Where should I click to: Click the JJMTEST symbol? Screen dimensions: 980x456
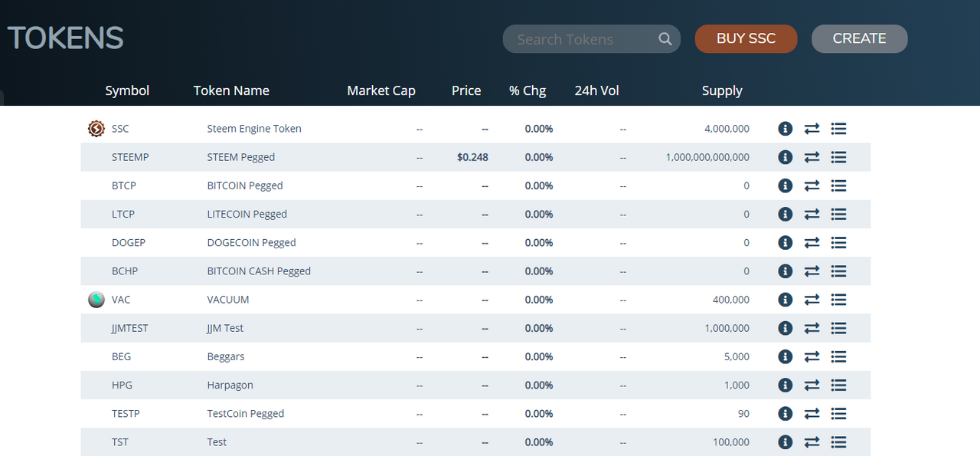coord(129,328)
